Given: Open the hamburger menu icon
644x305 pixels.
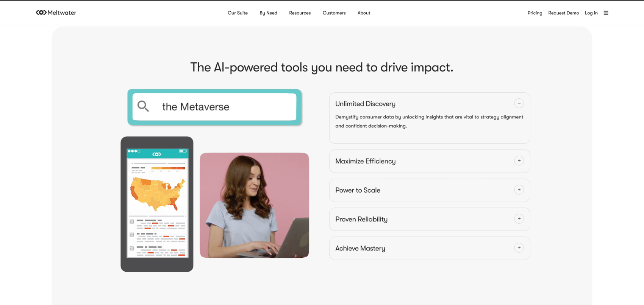Looking at the screenshot, I should (x=606, y=13).
